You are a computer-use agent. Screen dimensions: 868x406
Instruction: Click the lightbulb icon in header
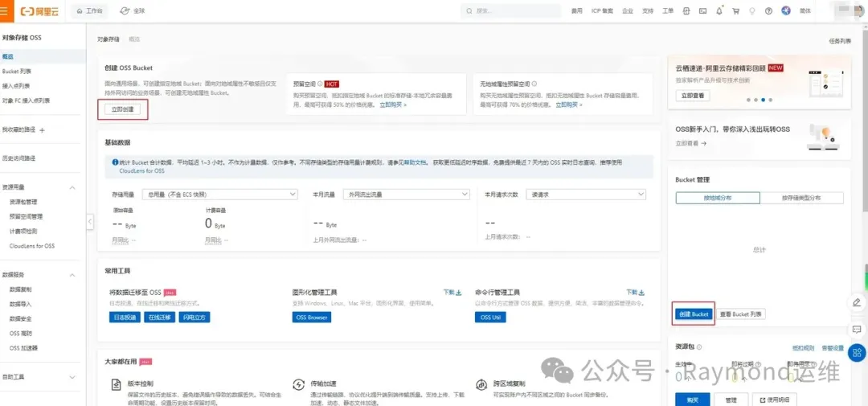point(751,11)
